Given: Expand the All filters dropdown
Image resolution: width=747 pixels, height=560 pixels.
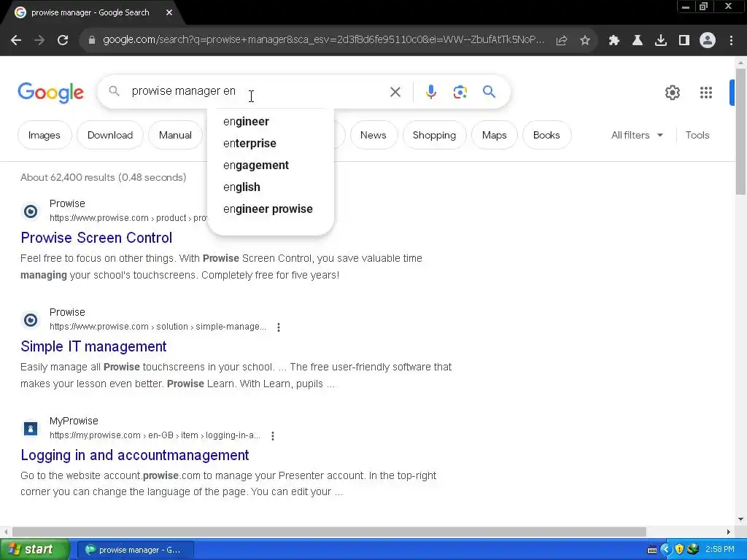Looking at the screenshot, I should point(637,135).
